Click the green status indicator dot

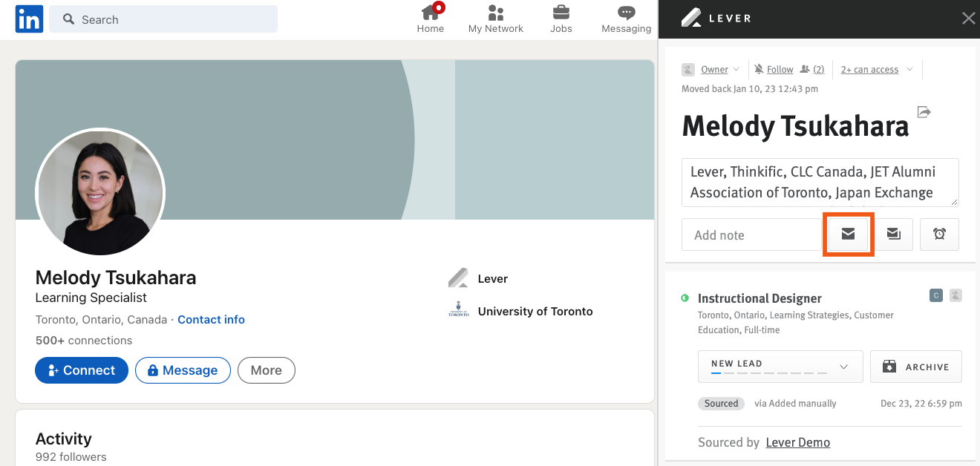point(685,298)
